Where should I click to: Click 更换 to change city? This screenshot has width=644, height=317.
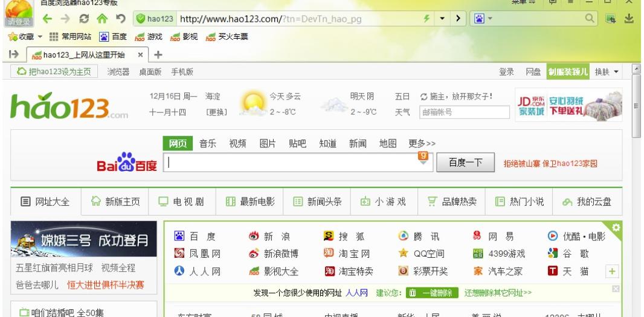pyautogui.click(x=216, y=112)
